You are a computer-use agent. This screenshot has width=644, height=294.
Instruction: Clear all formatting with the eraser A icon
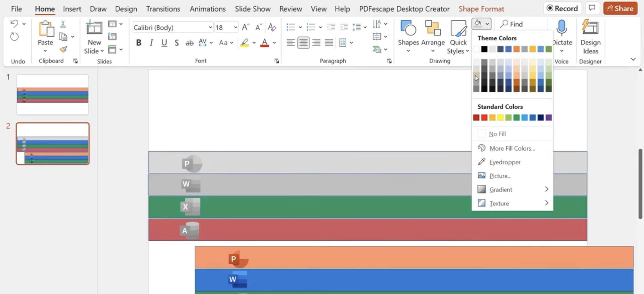click(x=272, y=27)
